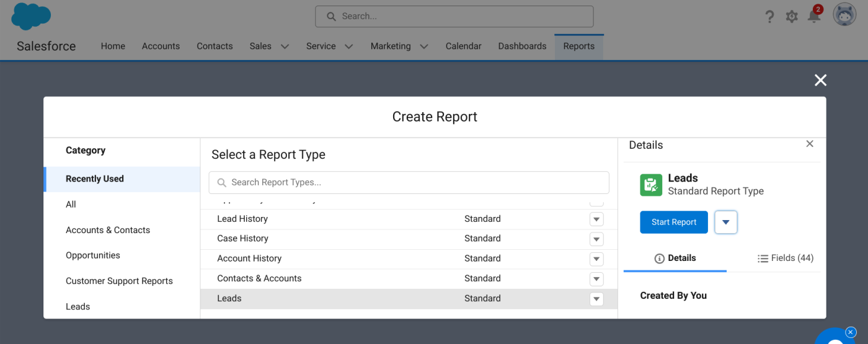Choose the Customer Support Reports category
The height and width of the screenshot is (344, 868).
(119, 281)
